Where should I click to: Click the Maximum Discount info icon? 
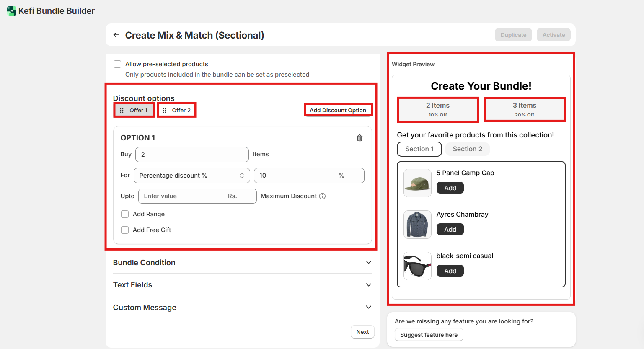click(x=322, y=196)
